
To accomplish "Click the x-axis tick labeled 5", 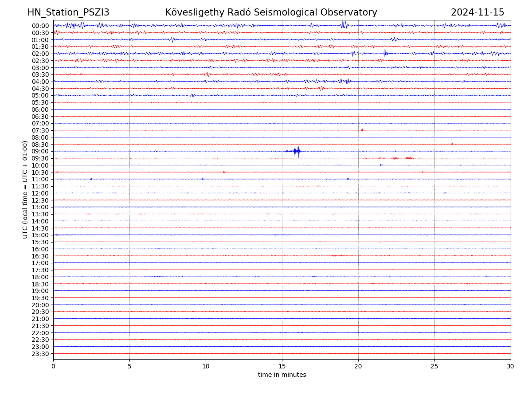I will tap(129, 367).
